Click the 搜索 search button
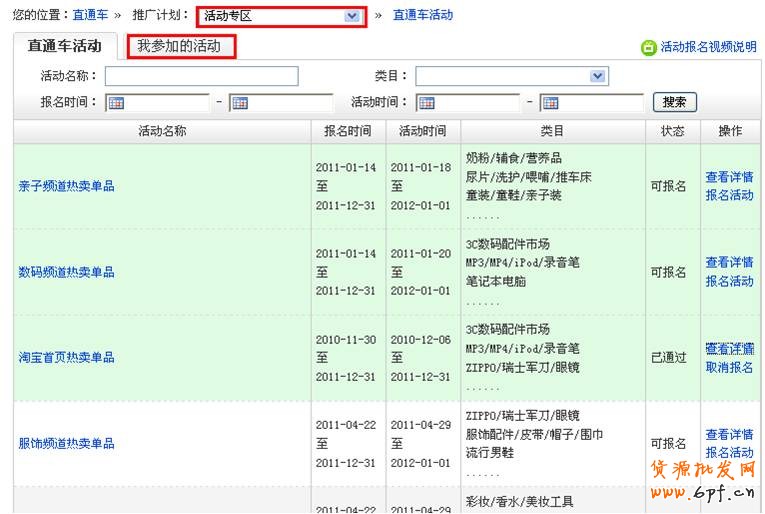This screenshot has width=765, height=514. click(675, 102)
